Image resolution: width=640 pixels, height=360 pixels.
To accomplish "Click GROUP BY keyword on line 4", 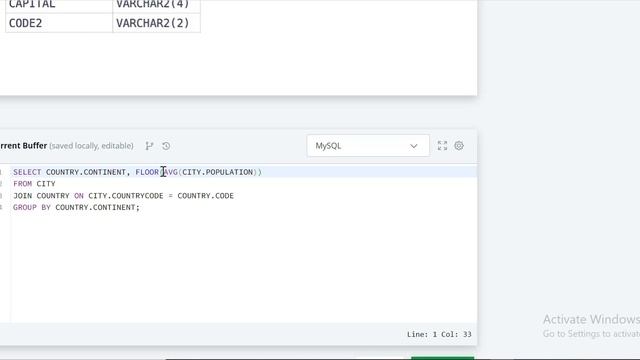I will [32, 207].
